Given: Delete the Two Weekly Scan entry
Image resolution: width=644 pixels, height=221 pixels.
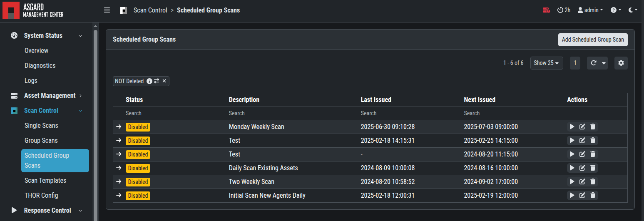Looking at the screenshot, I should [x=593, y=181].
